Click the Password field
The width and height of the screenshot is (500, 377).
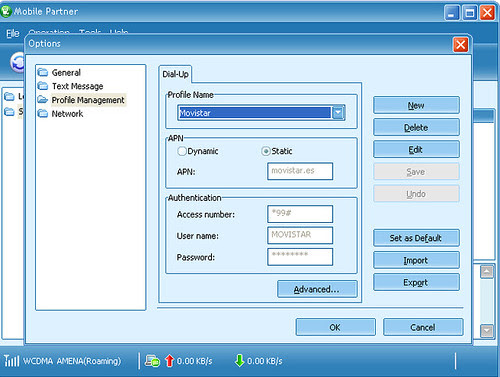coord(300,257)
